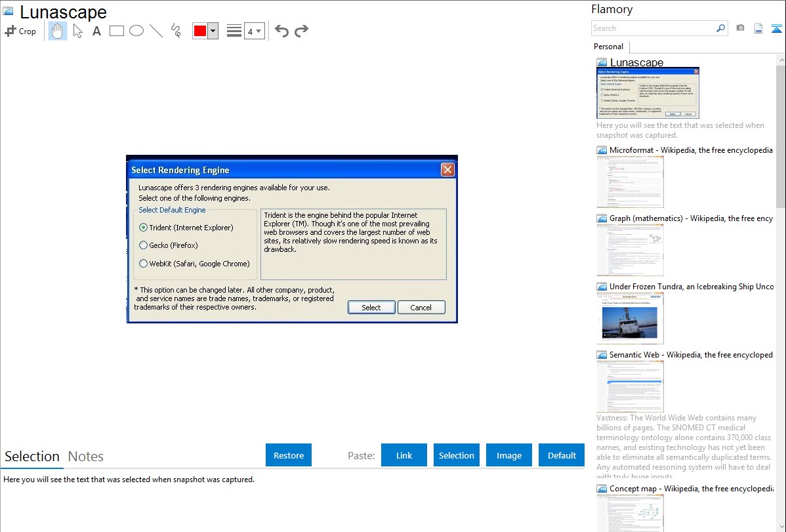The width and height of the screenshot is (786, 532).
Task: Click the line thickness icon
Action: pos(234,31)
